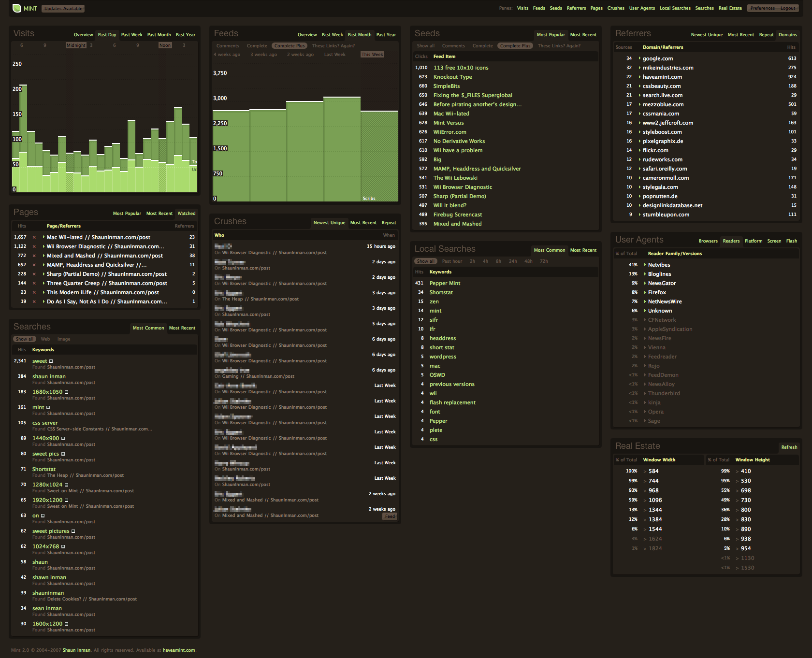This screenshot has width=812, height=658.
Task: Select the Web filter in Searches pane
Action: (x=45, y=339)
